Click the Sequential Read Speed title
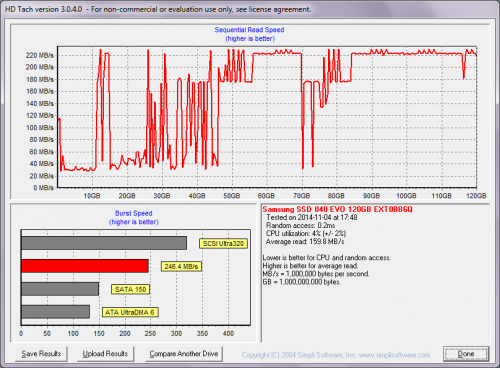 point(249,30)
